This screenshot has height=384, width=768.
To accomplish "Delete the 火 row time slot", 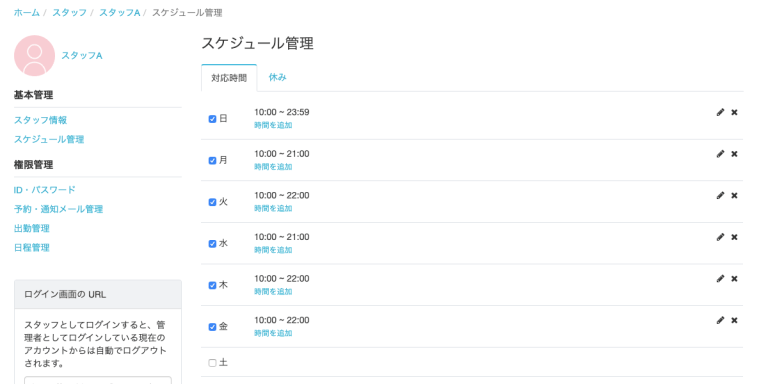I will [x=734, y=195].
